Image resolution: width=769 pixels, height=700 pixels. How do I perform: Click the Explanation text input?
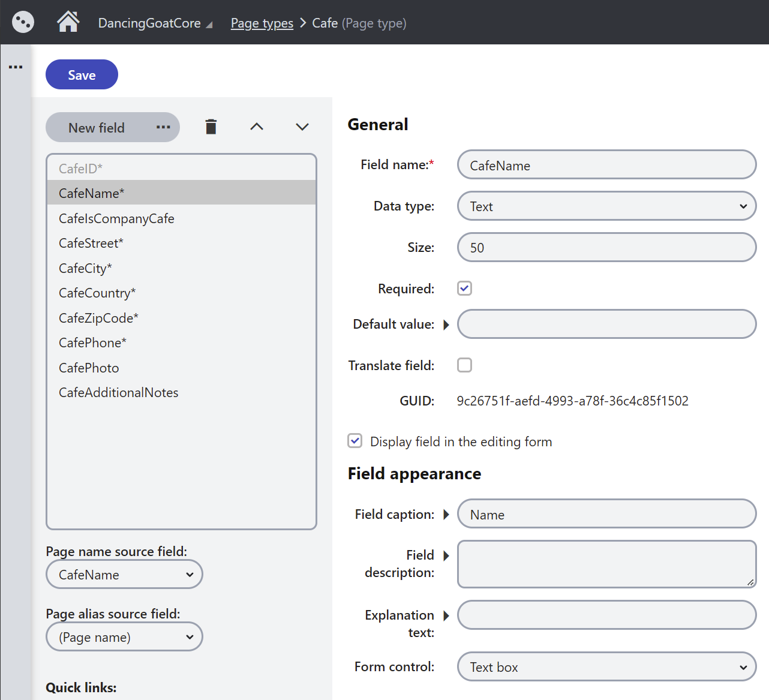click(x=606, y=615)
